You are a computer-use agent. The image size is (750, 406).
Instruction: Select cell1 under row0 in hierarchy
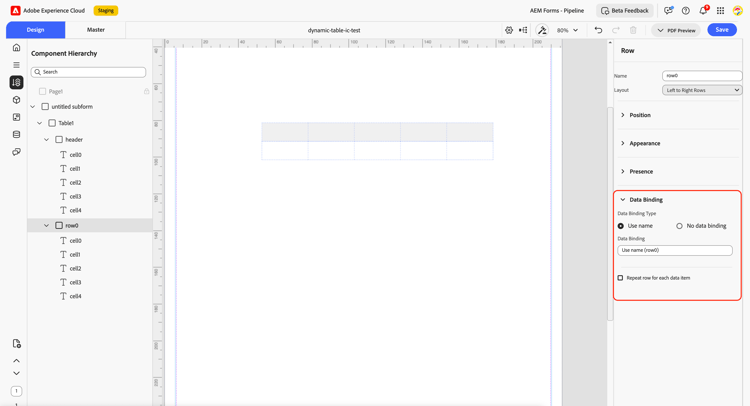tap(75, 254)
